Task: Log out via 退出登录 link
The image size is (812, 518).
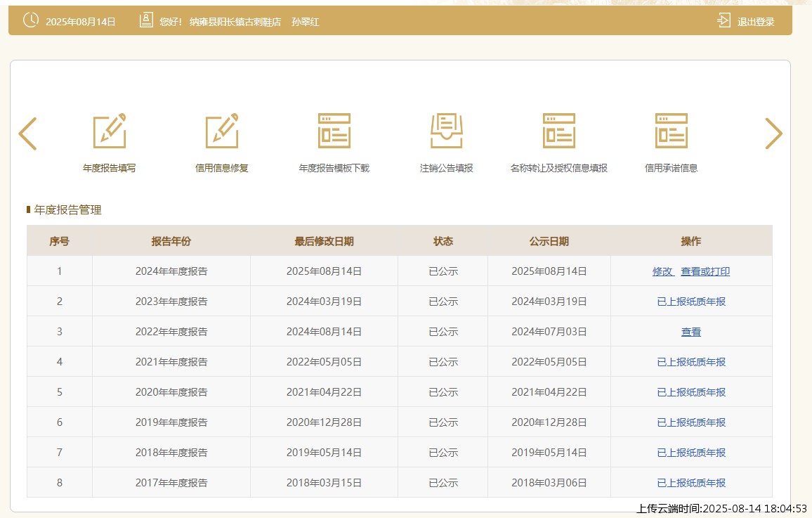Action: [756, 22]
